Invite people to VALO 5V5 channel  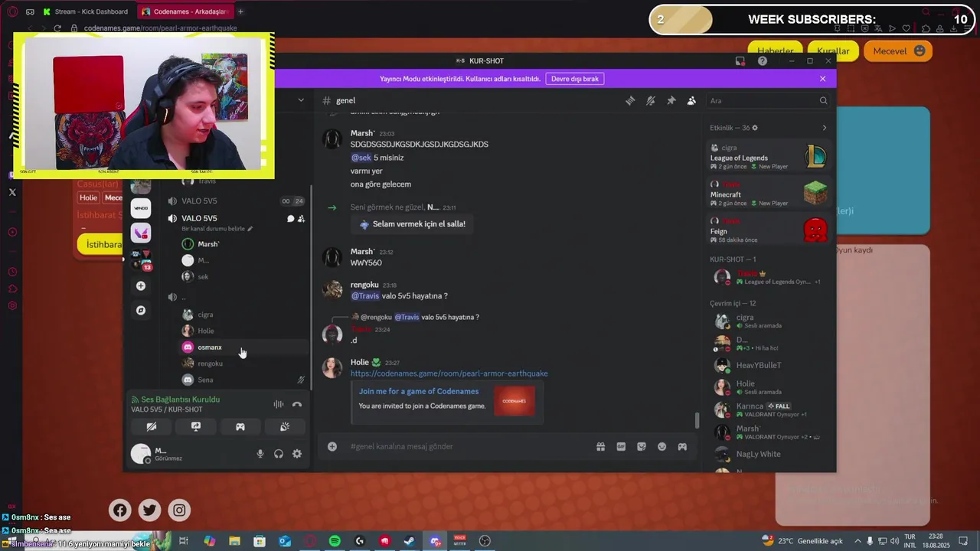(x=301, y=219)
